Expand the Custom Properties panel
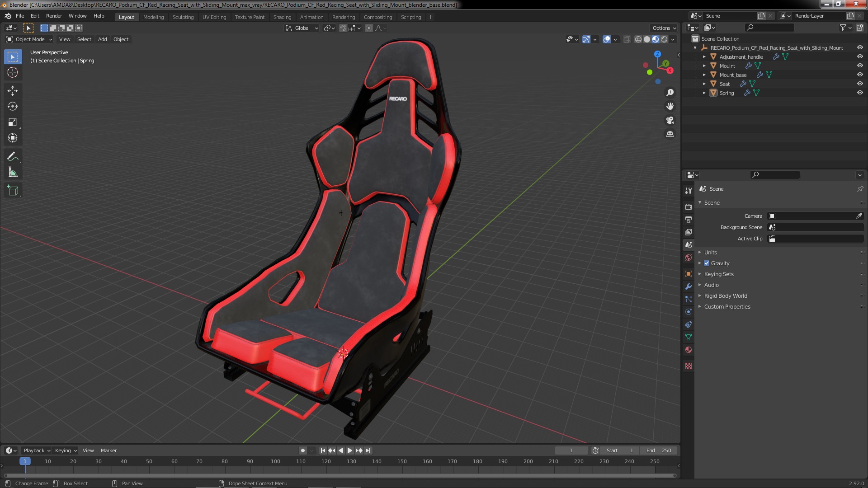Image resolution: width=868 pixels, height=488 pixels. point(726,307)
